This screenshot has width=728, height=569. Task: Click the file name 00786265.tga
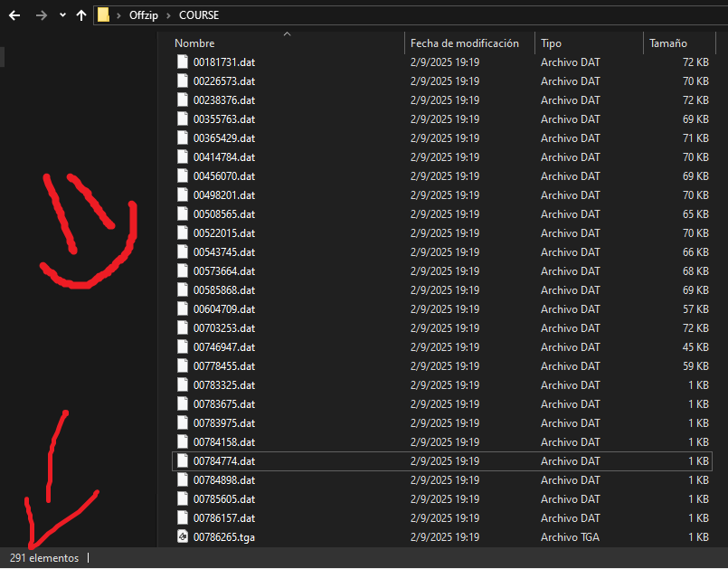tap(224, 537)
